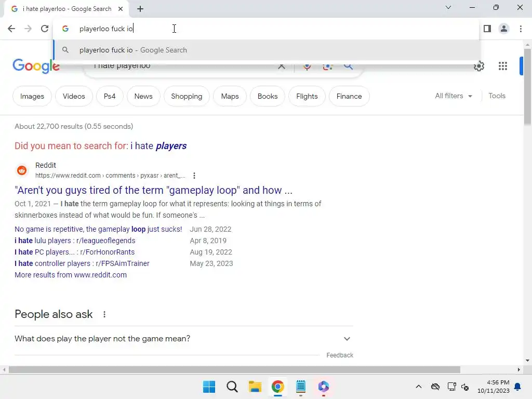Open 'More results from www.reddit.com'
Viewport: 532px width, 399px height.
71,275
